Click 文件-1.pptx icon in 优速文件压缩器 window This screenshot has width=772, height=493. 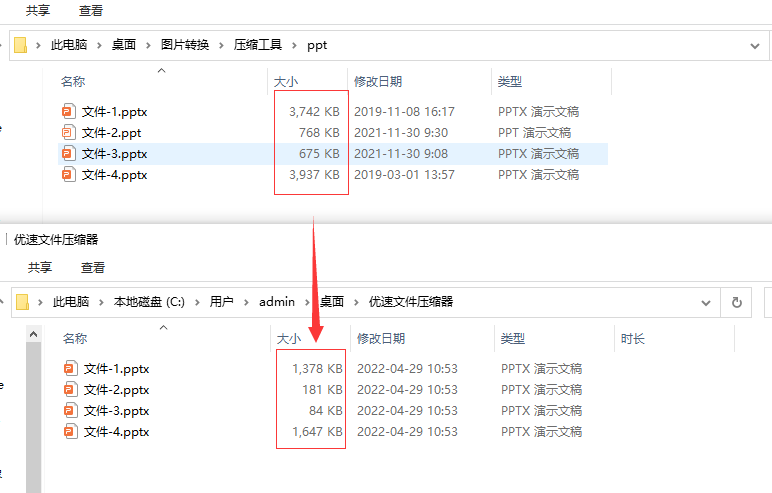click(71, 368)
